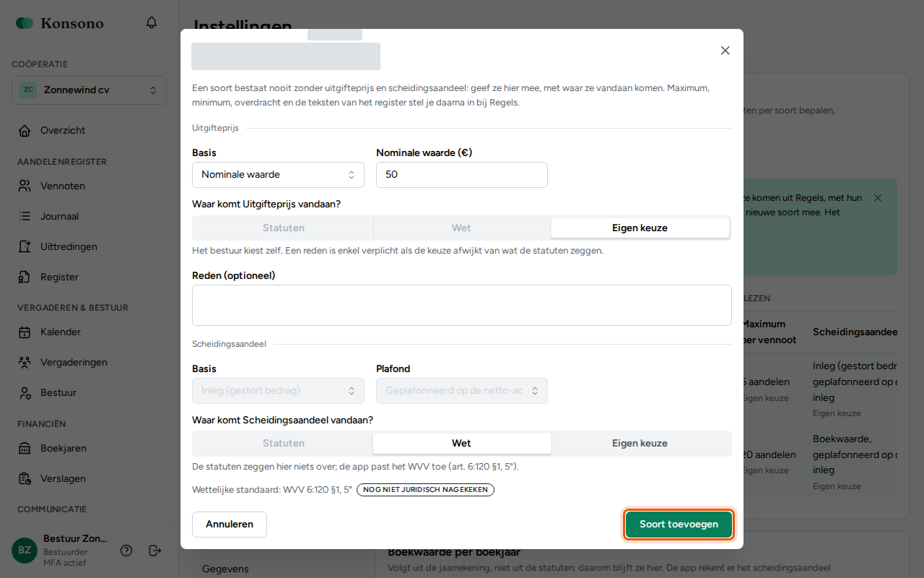The height and width of the screenshot is (578, 924).
Task: Click the help question mark icon
Action: coord(126,551)
